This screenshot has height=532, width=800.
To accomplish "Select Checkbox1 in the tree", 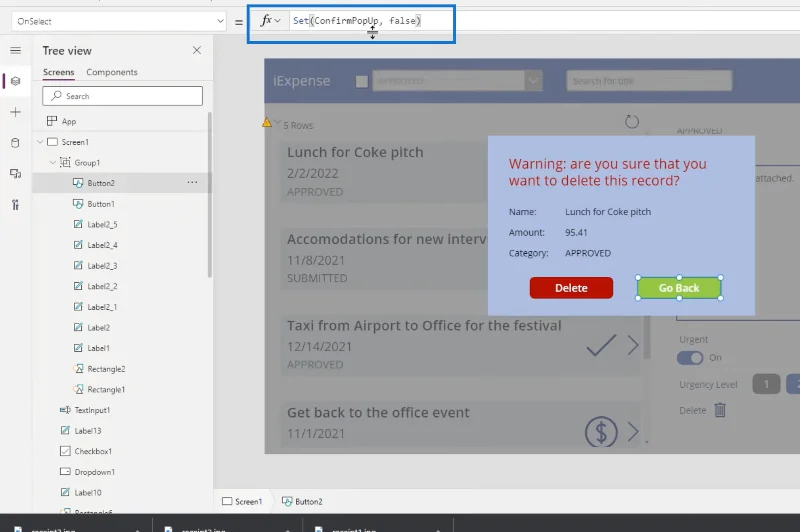I will tap(93, 451).
